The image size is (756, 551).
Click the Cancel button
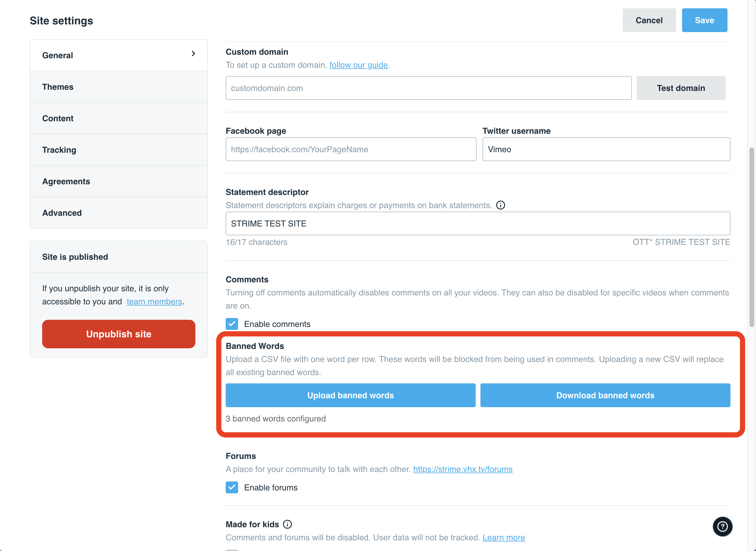(649, 20)
